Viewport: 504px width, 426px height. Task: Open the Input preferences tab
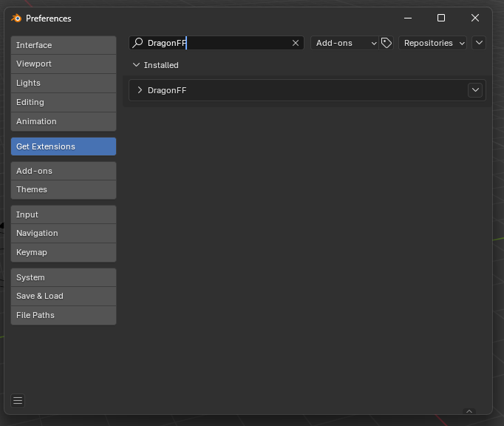pyautogui.click(x=64, y=214)
